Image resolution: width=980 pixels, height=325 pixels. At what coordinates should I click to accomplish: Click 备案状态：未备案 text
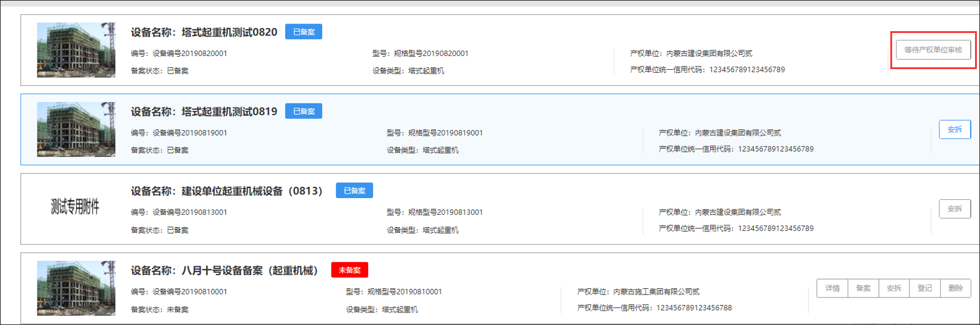coord(159,309)
